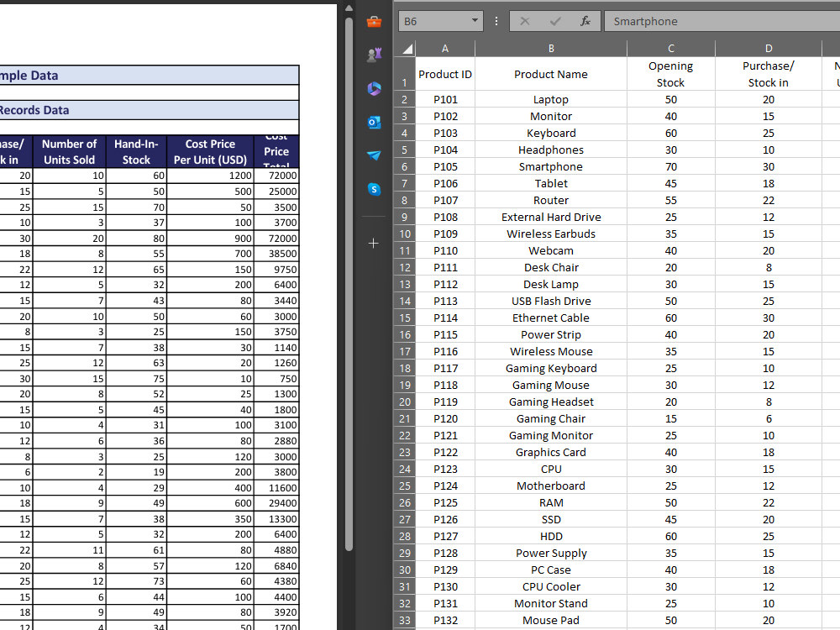
Task: Select the Gaming Headset cell
Action: pos(551,402)
